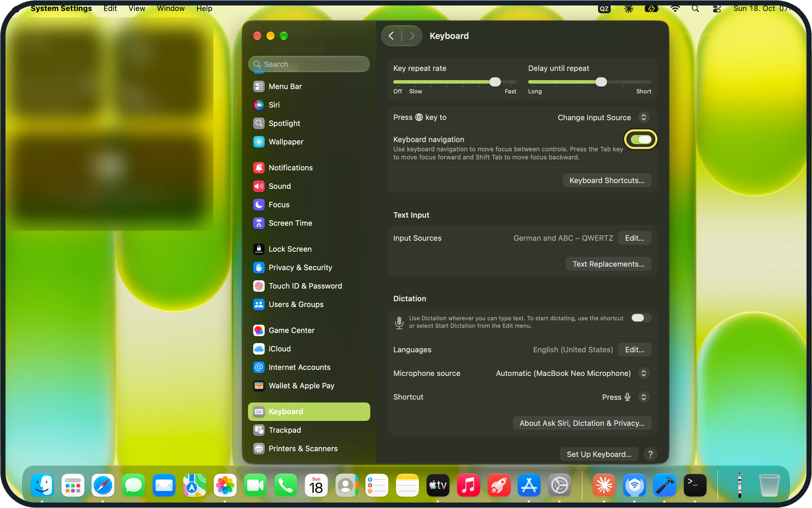Click 'English (United States)' language value
The width and height of the screenshot is (812, 508).
coord(573,350)
